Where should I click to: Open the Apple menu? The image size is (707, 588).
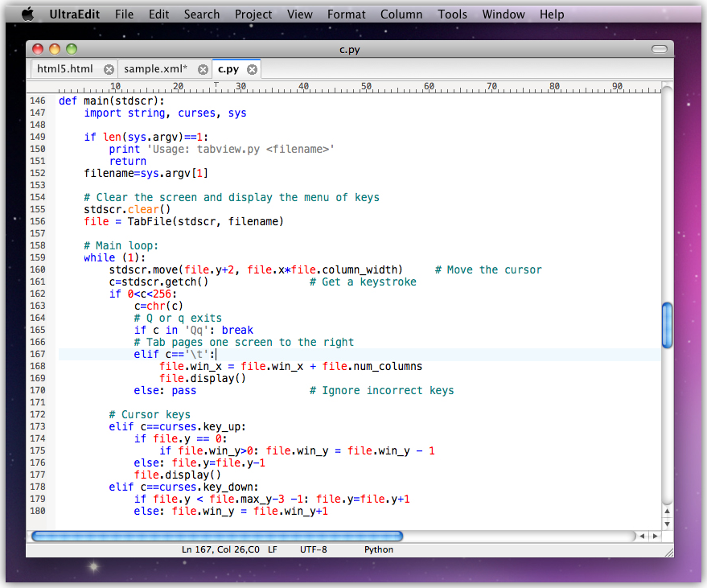point(27,14)
